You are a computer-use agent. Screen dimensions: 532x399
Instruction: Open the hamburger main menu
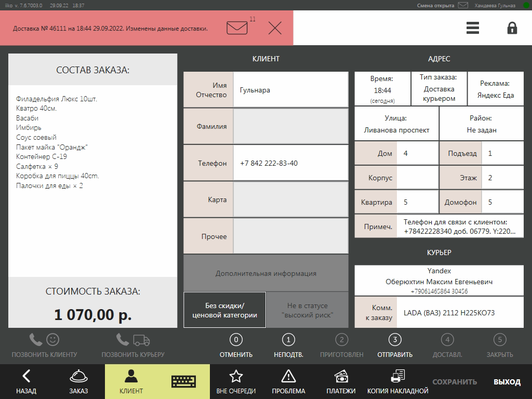(x=472, y=28)
